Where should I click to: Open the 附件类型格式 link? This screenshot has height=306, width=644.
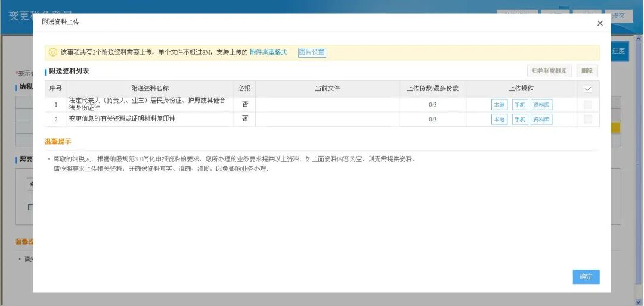click(268, 52)
